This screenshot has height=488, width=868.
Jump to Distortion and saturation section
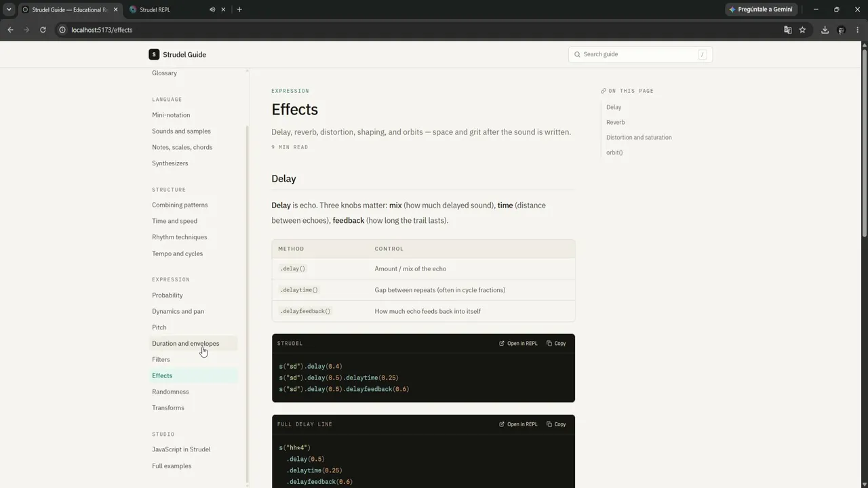639,137
